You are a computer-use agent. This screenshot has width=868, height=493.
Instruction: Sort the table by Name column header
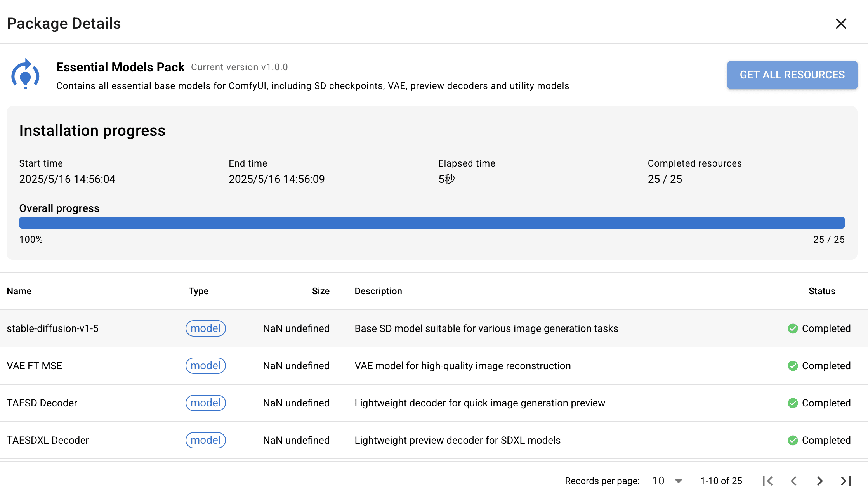pyautogui.click(x=19, y=291)
